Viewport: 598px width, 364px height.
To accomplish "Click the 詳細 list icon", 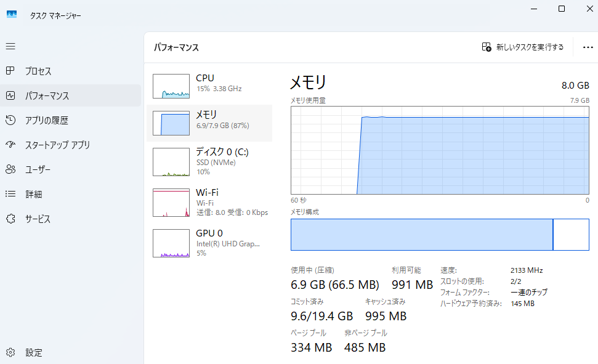I will (x=10, y=194).
